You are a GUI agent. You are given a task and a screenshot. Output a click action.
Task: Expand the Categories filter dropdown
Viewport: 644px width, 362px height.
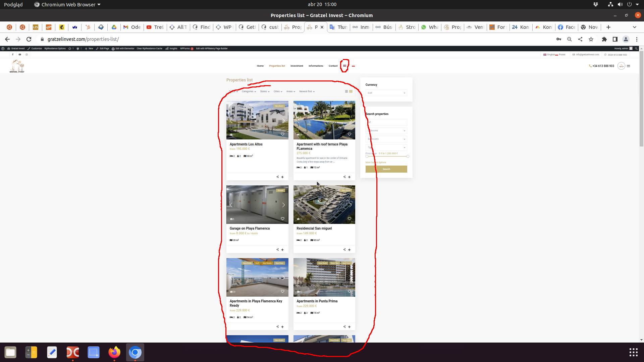(249, 91)
